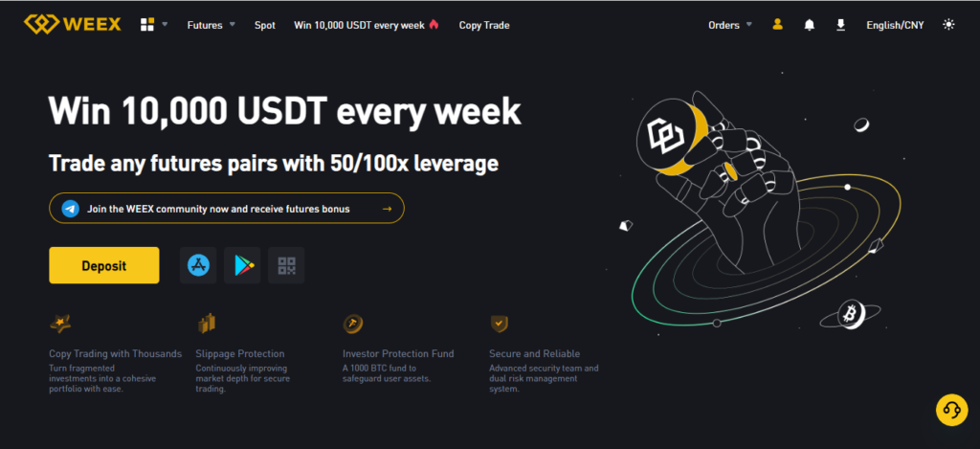Open the Apple App Store download icon
The height and width of the screenshot is (449, 980).
(198, 265)
